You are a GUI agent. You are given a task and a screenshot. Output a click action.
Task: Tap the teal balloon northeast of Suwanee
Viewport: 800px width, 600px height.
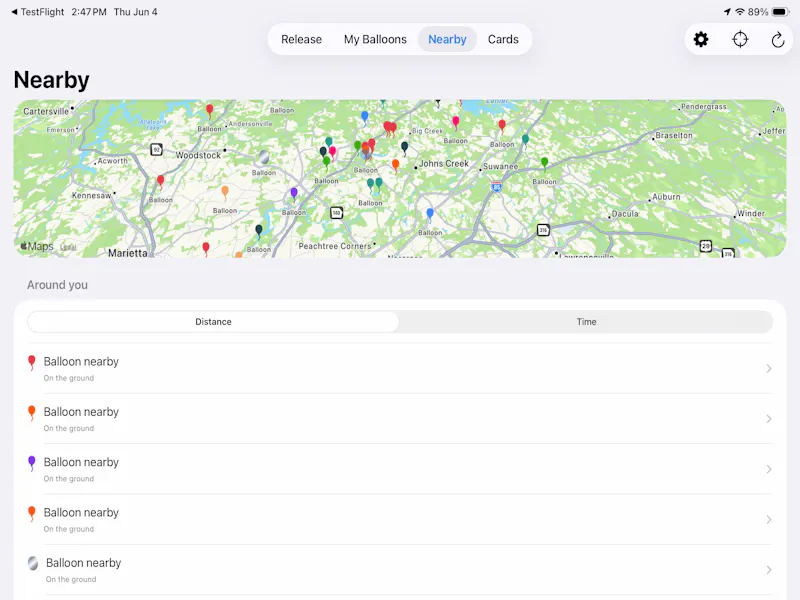[x=526, y=140]
